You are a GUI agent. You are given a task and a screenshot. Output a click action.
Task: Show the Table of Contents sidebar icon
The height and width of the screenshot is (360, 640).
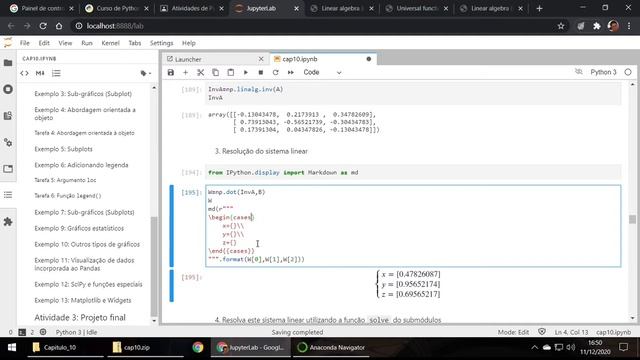8,195
